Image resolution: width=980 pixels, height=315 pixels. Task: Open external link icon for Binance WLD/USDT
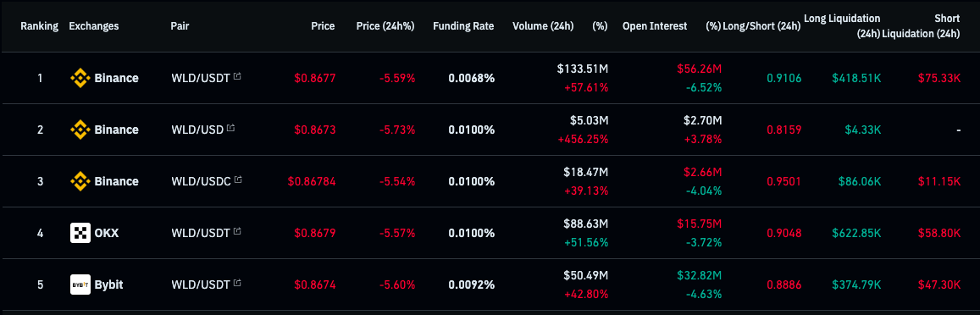(237, 77)
